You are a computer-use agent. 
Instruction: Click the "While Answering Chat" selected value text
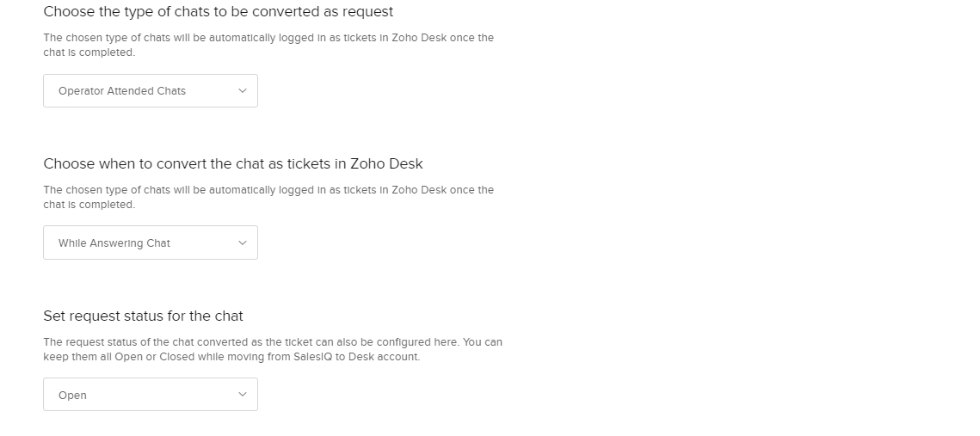pyautogui.click(x=114, y=243)
